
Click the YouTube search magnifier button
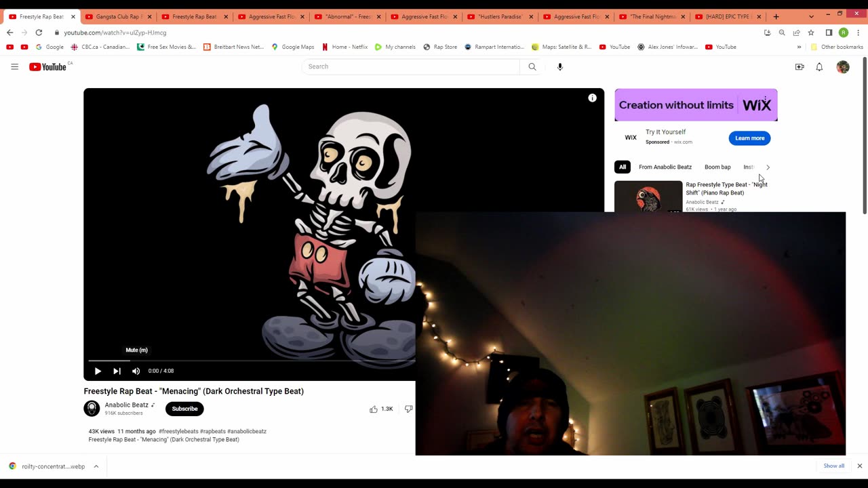pyautogui.click(x=532, y=66)
